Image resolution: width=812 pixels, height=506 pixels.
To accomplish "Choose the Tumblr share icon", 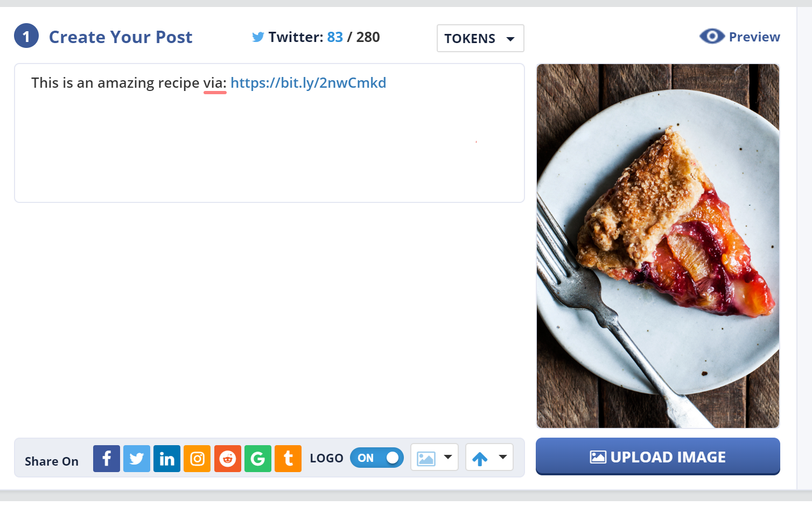I will (x=288, y=459).
